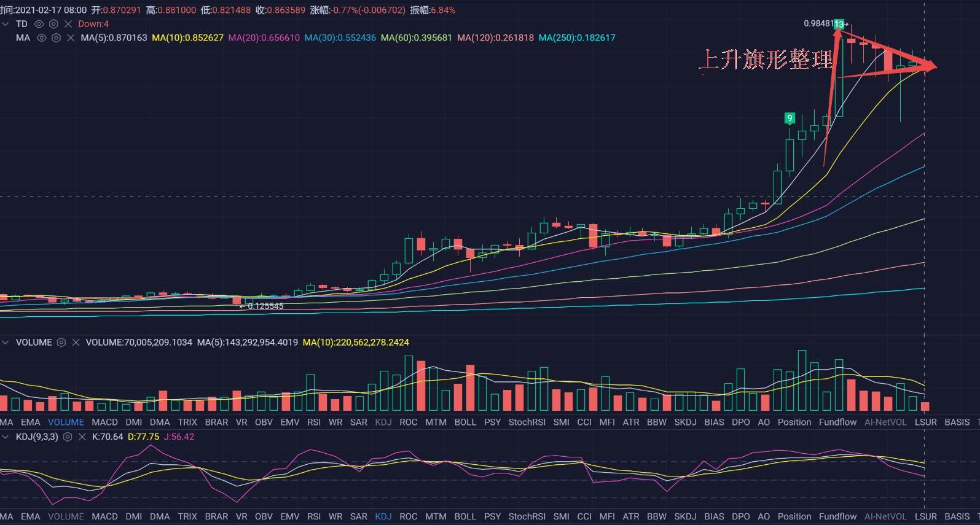Hide the MA lines using eye icon
The height and width of the screenshot is (525, 980).
click(41, 37)
